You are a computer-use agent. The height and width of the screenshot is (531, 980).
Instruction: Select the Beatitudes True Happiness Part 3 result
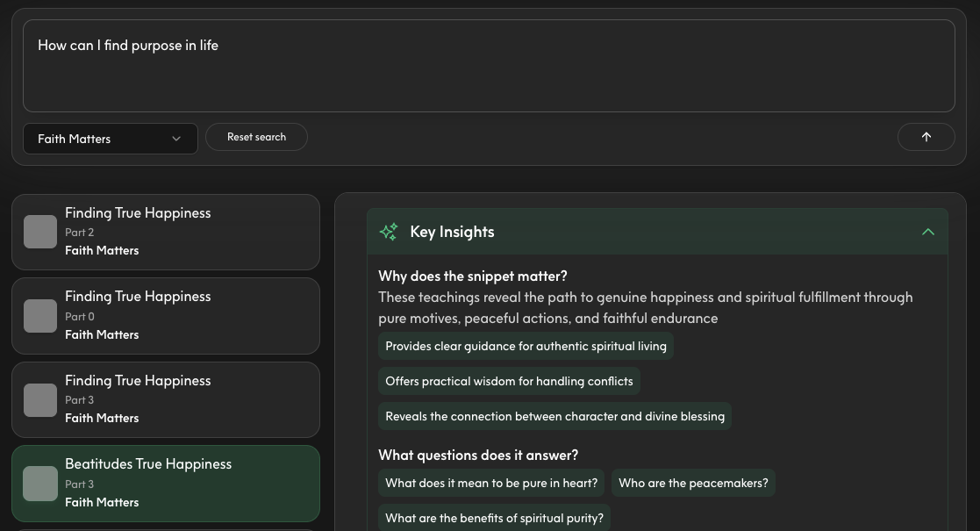166,483
